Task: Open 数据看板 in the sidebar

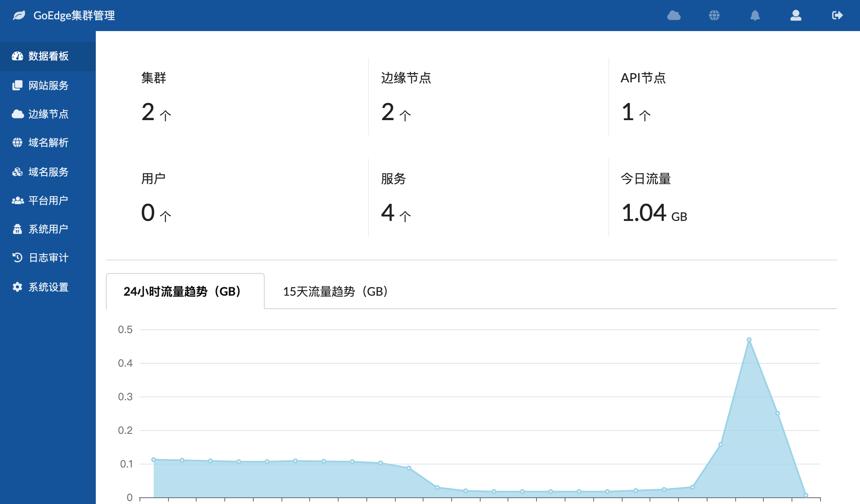Action: tap(48, 56)
